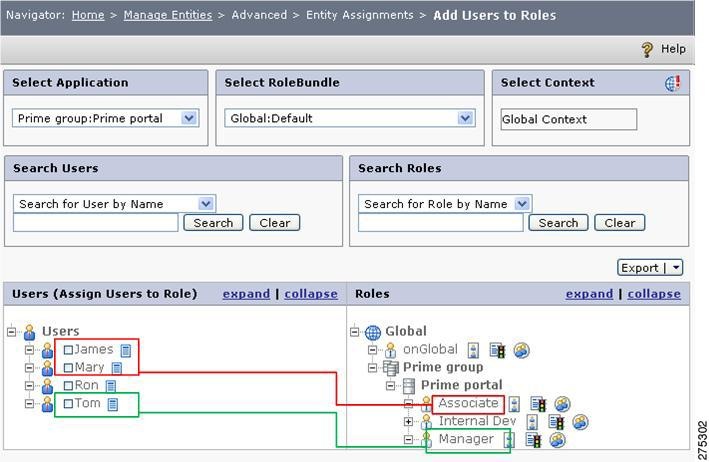Click collapse link in Users panel
Viewport: 709px width, 462px height.
pos(311,294)
